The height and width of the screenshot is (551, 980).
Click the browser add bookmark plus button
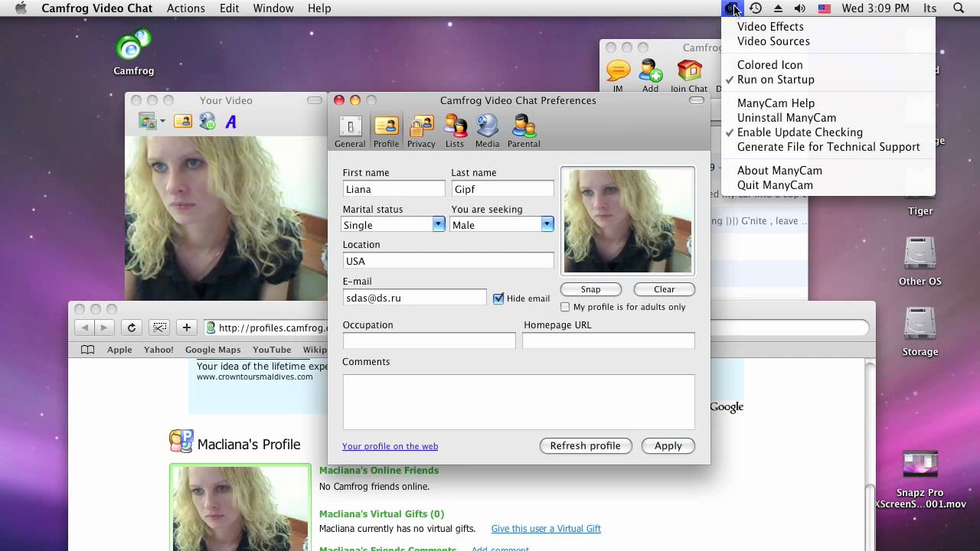click(x=186, y=328)
